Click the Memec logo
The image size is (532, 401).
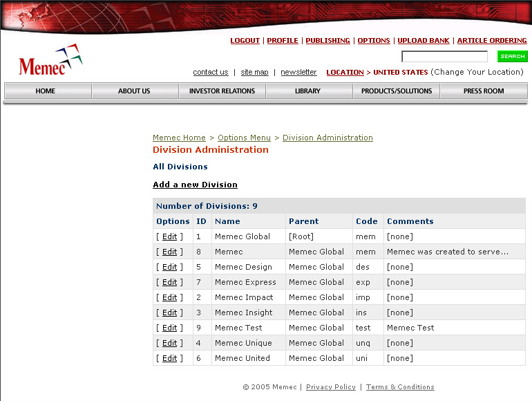coord(50,61)
